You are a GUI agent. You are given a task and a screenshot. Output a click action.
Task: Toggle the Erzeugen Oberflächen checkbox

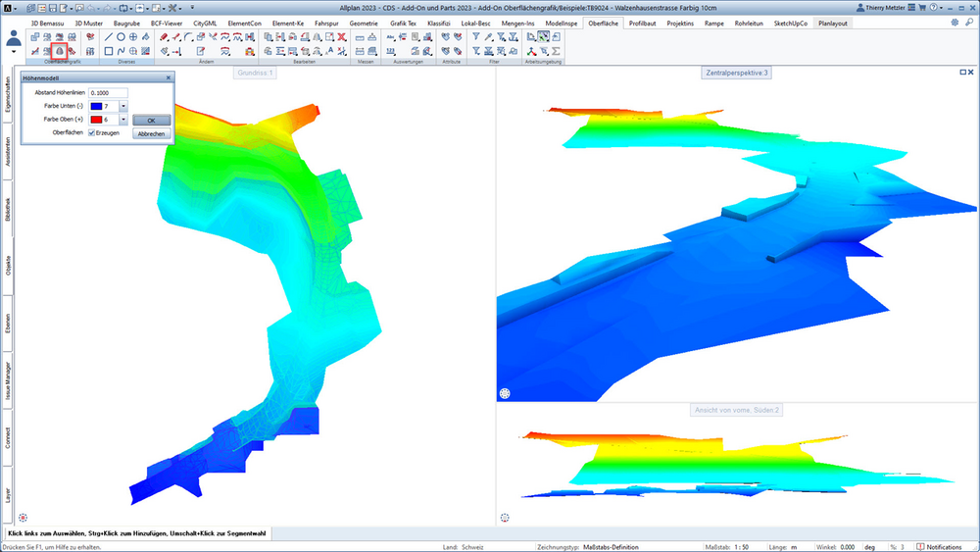(92, 132)
